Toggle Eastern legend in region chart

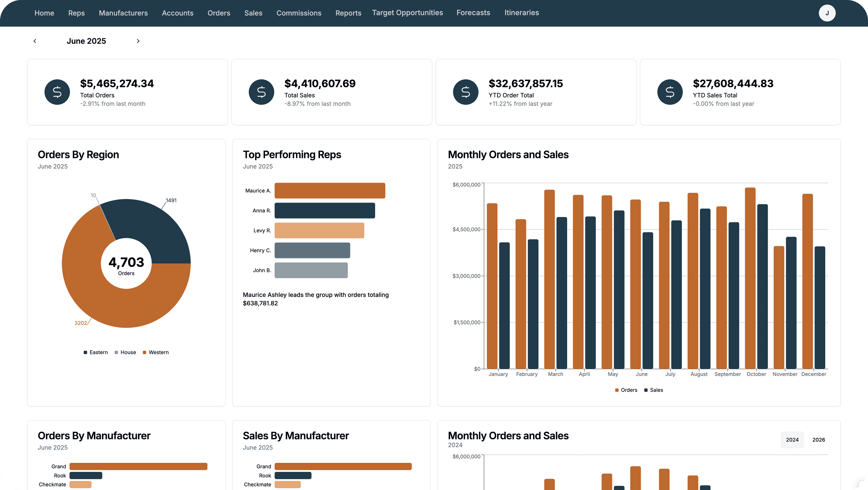click(x=96, y=352)
